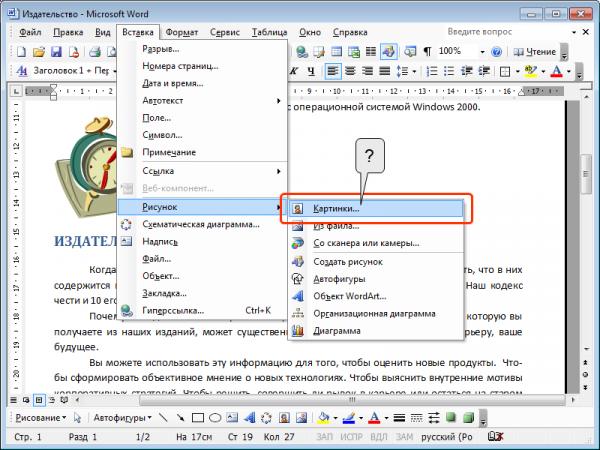
Task: Click the Insert Table toolbar icon
Action: (336, 52)
